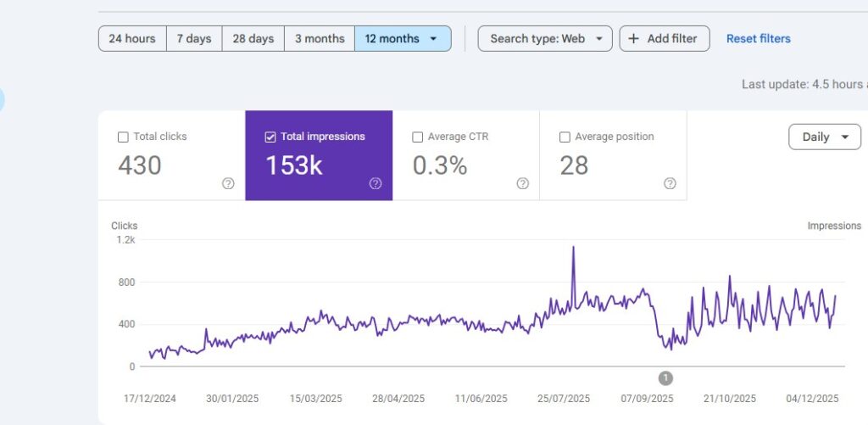Click the Impressions axis label

834,226
